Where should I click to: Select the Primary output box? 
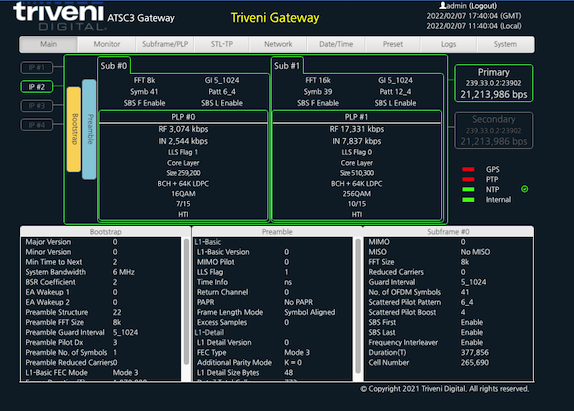493,83
